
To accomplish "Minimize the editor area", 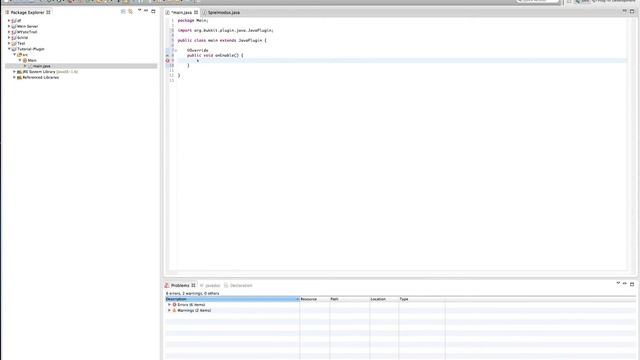I will (x=624, y=11).
